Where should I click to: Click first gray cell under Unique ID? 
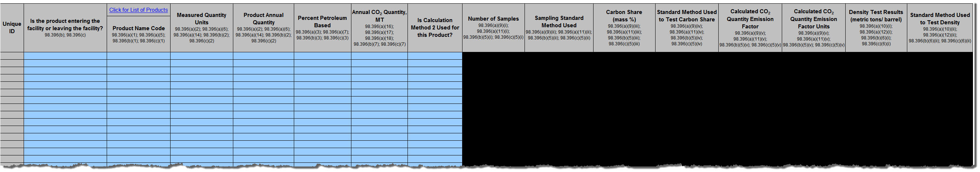(12, 56)
